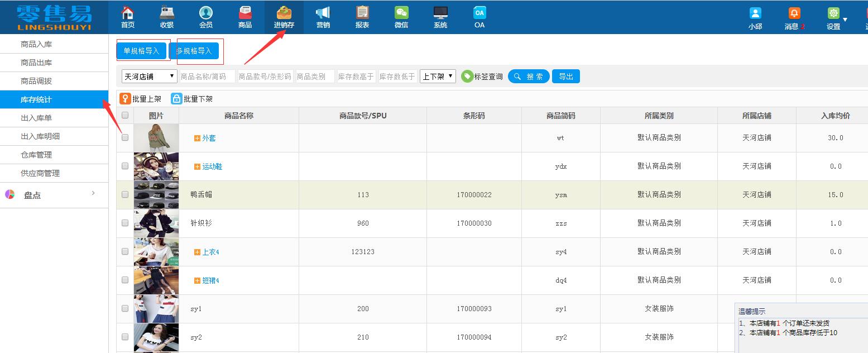This screenshot has height=353, width=868.
Task: Click the 标签查询 green tag icon
Action: pos(467,77)
